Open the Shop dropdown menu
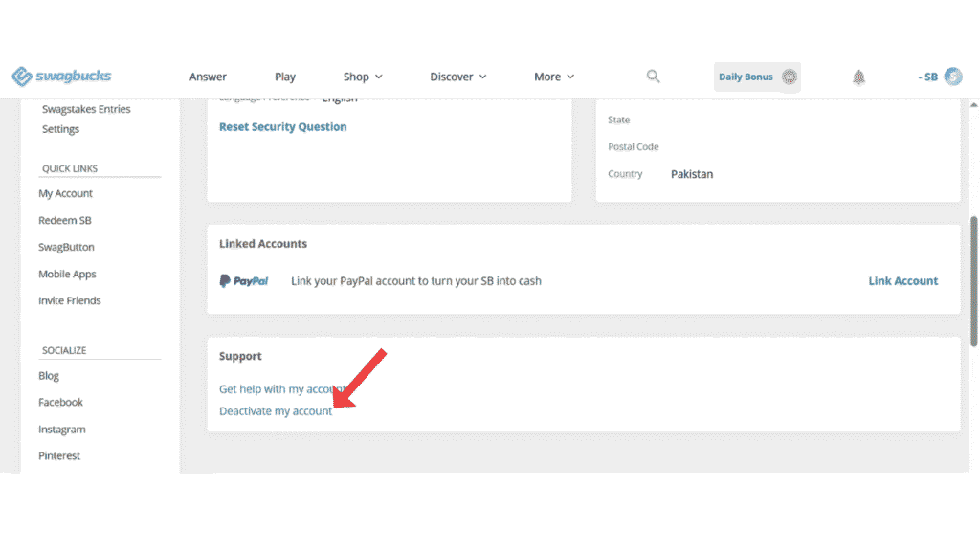 pos(362,77)
